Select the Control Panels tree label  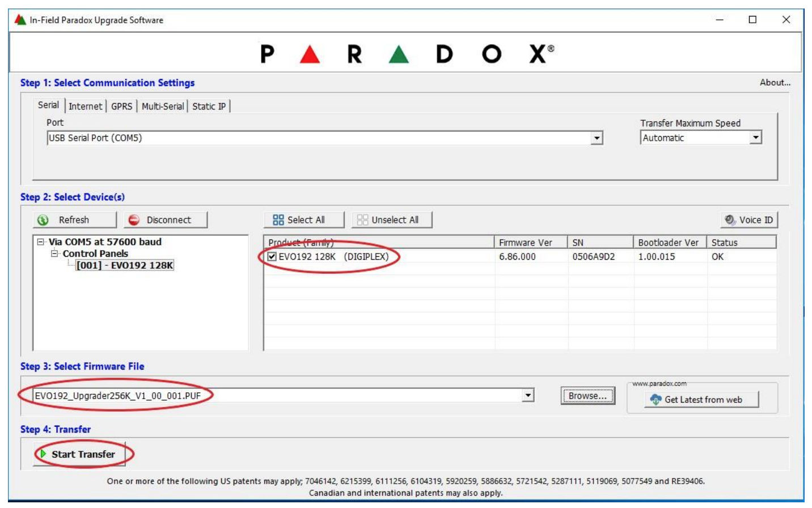[x=95, y=253]
